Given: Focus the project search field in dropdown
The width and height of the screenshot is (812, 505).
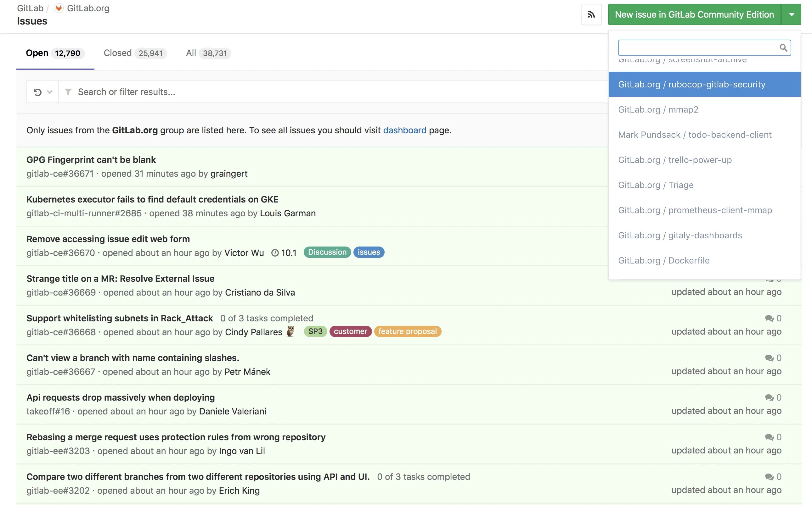Looking at the screenshot, I should coord(704,48).
